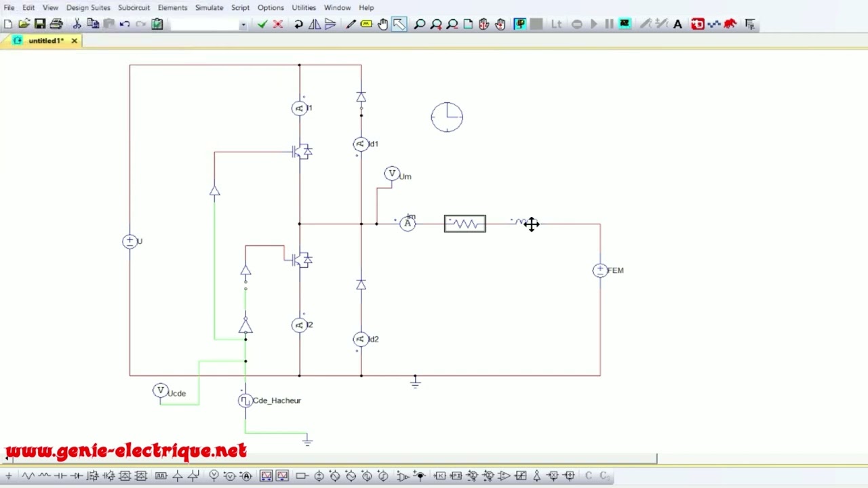Pick the capacitor element from bottom toolbar
Screen dimensions: 868x488
click(x=60, y=476)
